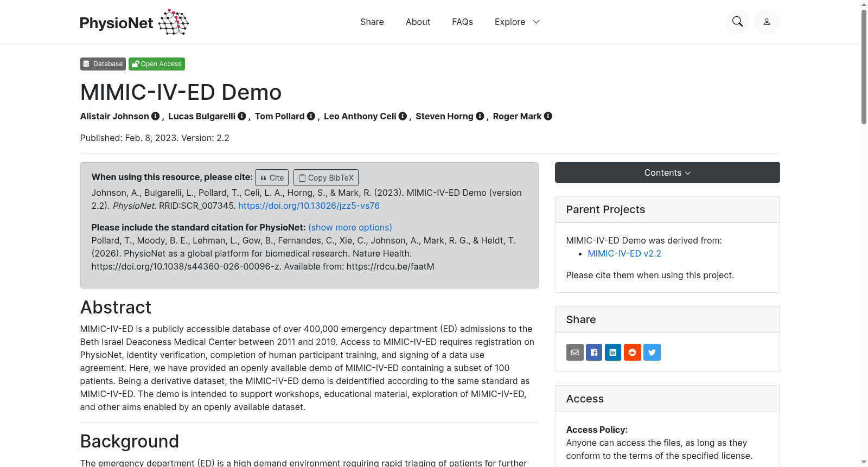Open the Share menu item
This screenshot has height=467, width=868.
click(x=372, y=22)
